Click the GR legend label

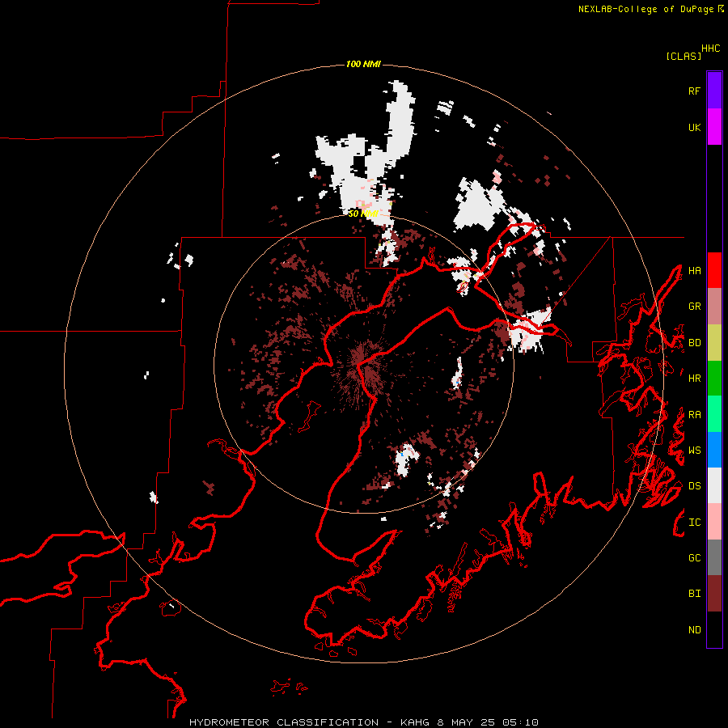pos(694,307)
